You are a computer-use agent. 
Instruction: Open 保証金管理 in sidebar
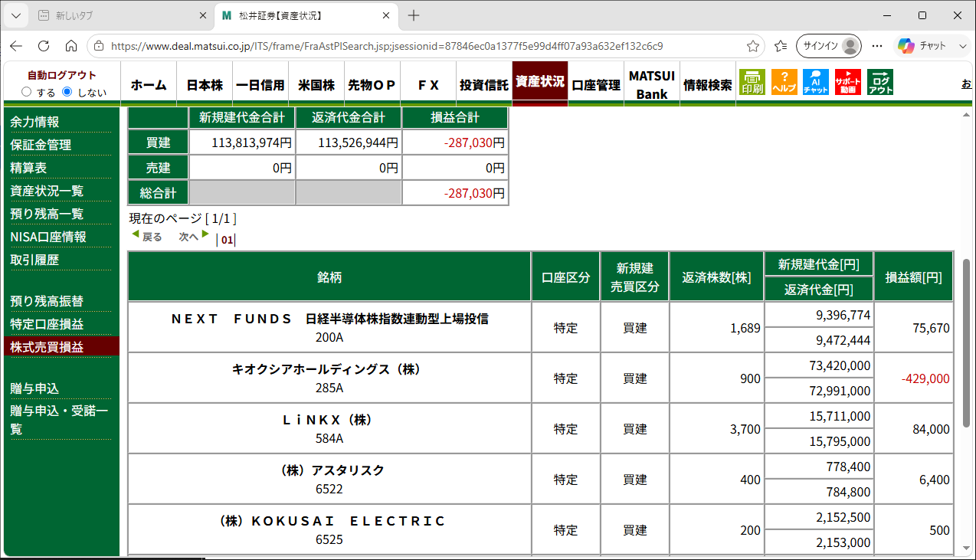coord(41,145)
